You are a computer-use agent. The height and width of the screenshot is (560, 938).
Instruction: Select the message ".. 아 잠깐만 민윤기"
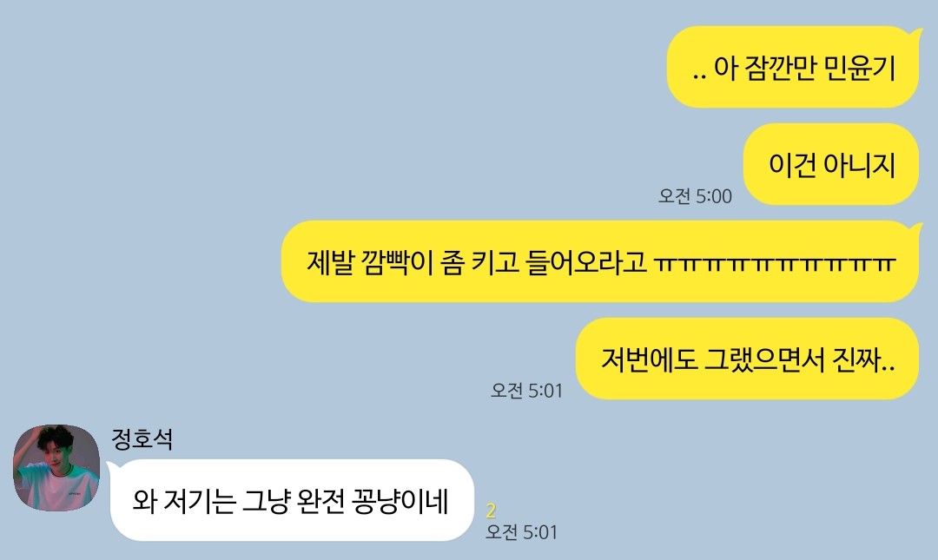coord(793,67)
